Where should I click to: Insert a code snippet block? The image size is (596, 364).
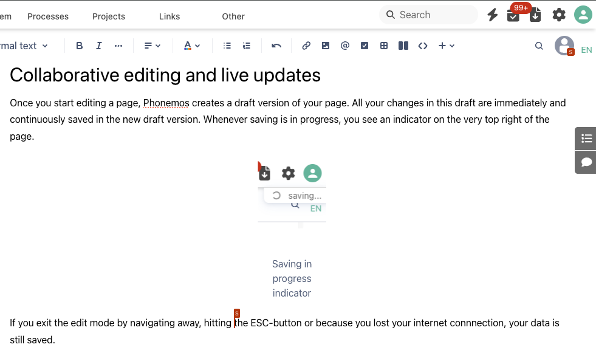coord(423,46)
